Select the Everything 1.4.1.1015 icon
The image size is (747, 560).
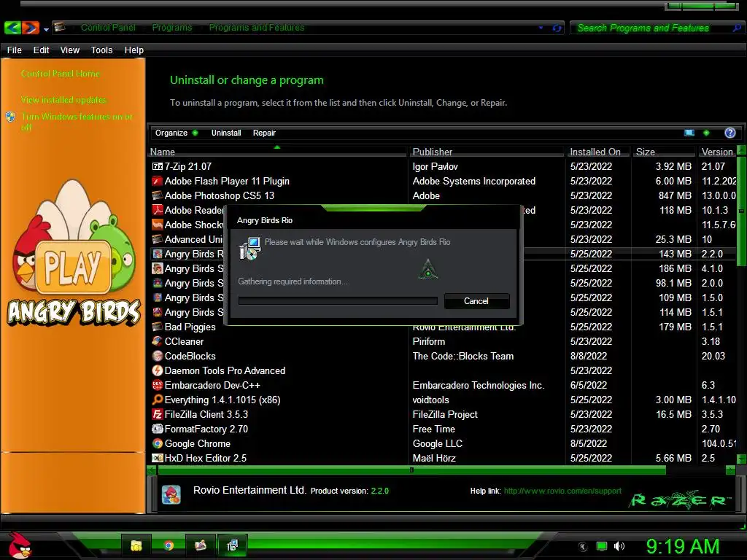point(158,400)
